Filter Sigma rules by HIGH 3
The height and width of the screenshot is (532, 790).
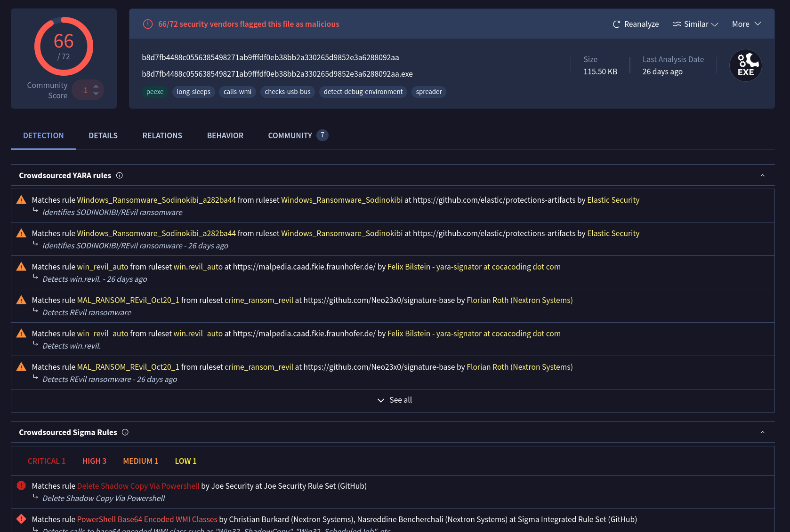[x=94, y=461]
